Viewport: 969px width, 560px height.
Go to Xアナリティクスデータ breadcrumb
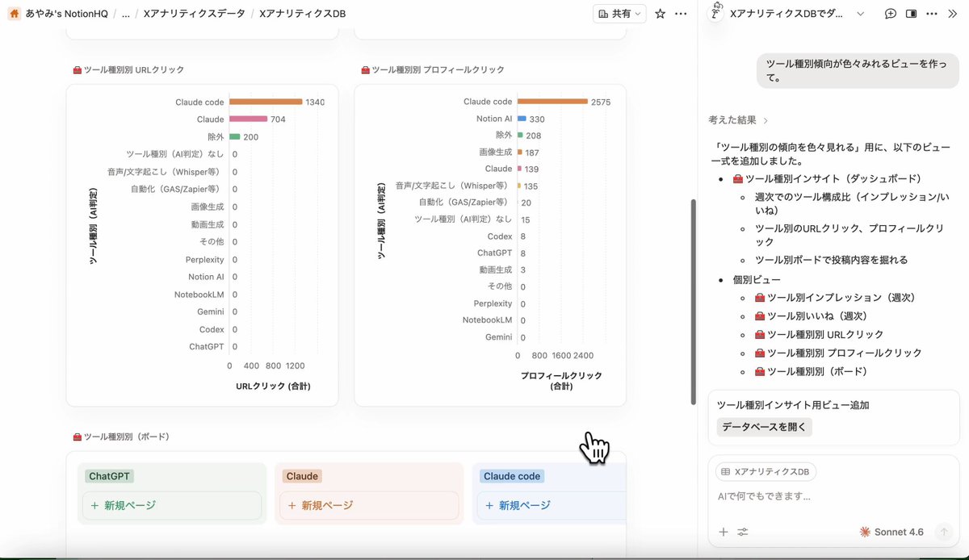(x=194, y=14)
